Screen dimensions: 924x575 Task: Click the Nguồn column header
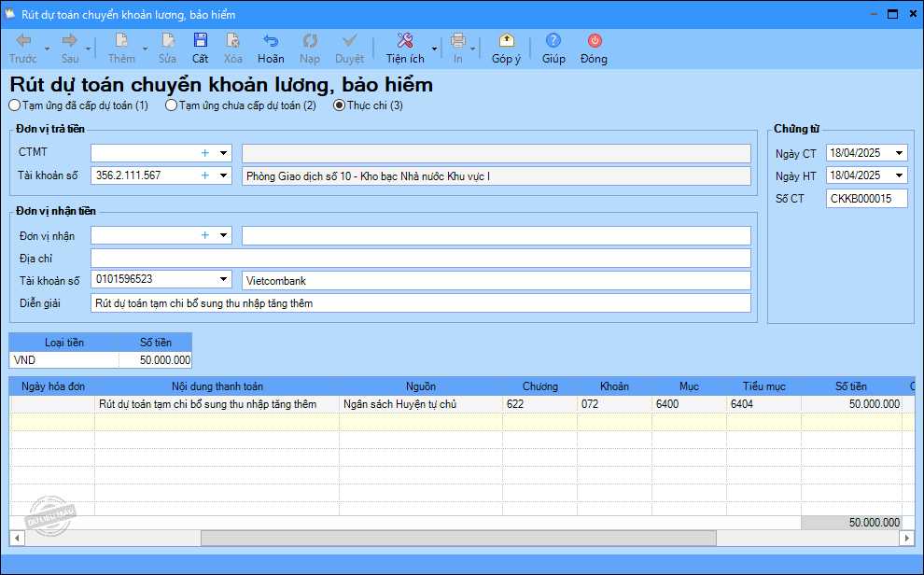pos(421,386)
